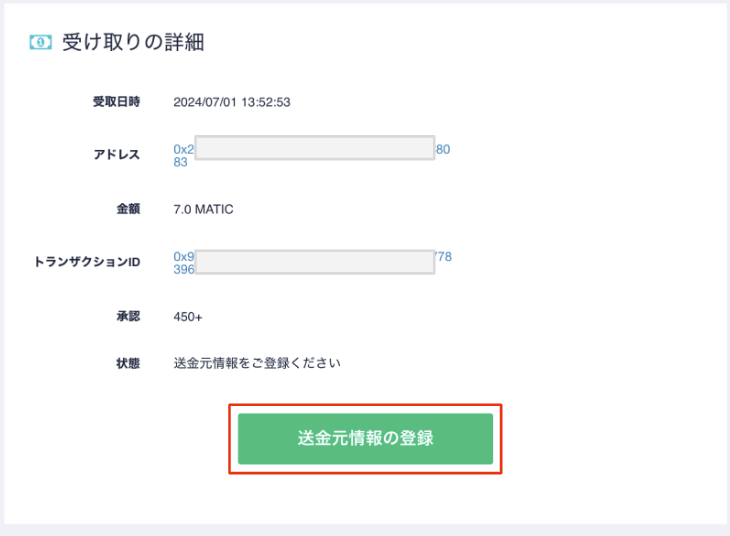Click the address link second line "83"
The image size is (730, 536).
tap(180, 162)
